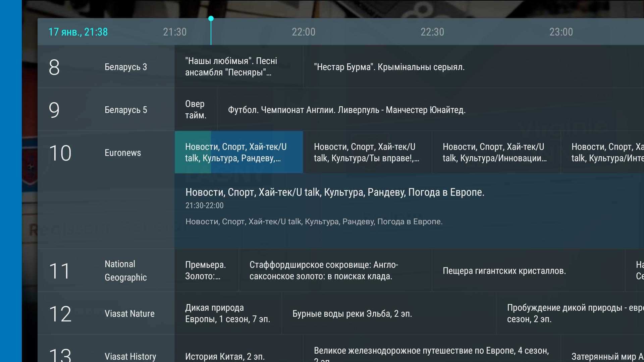Select "Пещера гигантских кристаллов" program

coord(504,271)
